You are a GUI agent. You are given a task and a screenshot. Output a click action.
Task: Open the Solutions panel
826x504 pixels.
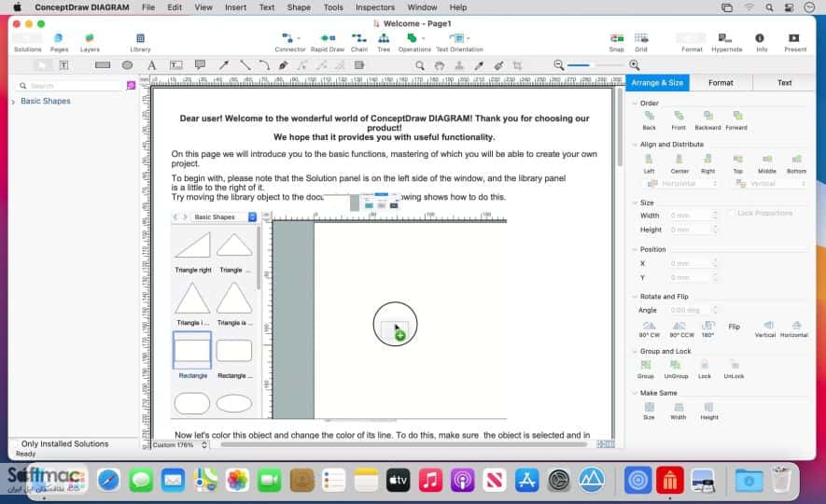coord(27,42)
